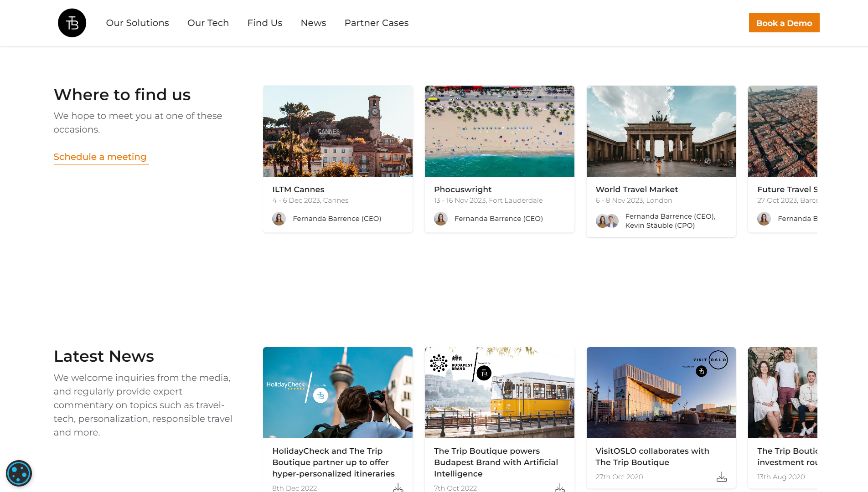
Task: Open Budapest Brand Artificial Intelligence headline
Action: click(x=496, y=462)
